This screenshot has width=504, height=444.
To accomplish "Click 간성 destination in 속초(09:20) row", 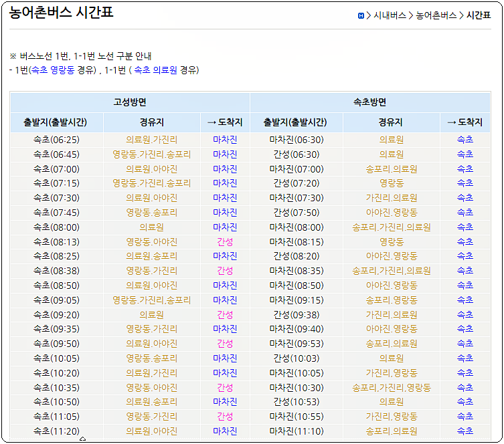I will pos(225,315).
